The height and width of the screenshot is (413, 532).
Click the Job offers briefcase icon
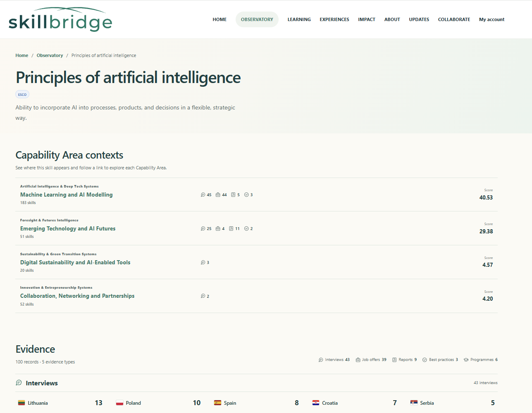coord(358,360)
